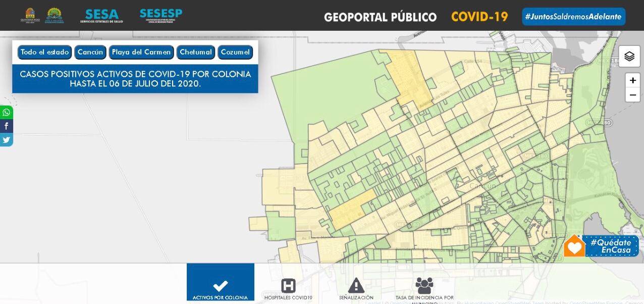Click the Quintana Roo government crest logo
Image resolution: width=644 pixels, height=304 pixels.
click(x=30, y=16)
